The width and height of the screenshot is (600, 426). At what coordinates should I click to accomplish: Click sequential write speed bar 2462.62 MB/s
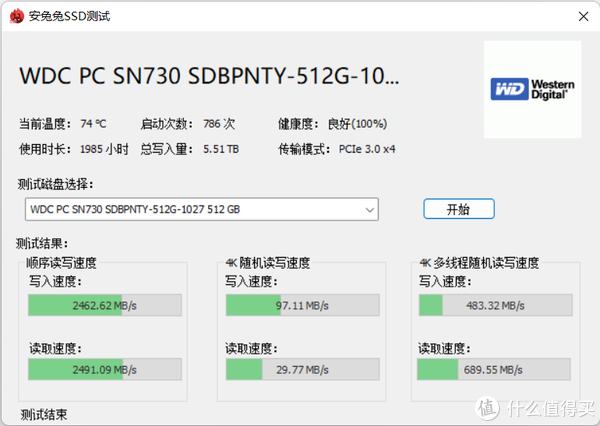pos(105,305)
